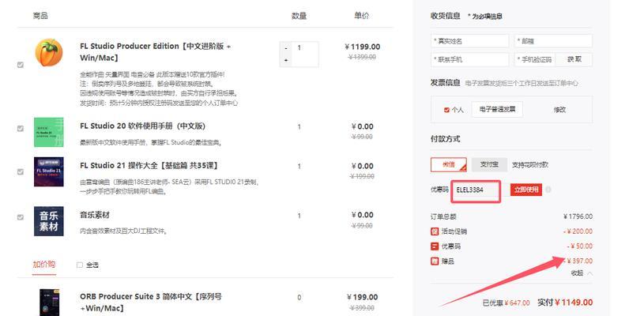Select 微信 as the payment method
Screen dimensions: 644x316
click(449, 165)
